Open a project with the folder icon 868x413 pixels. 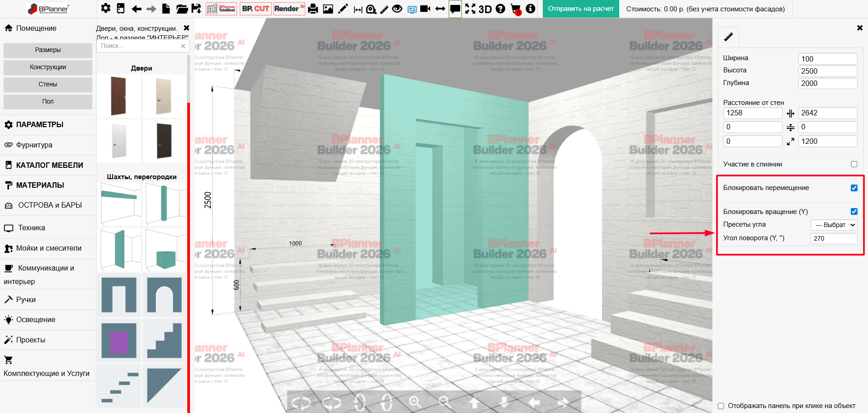pos(182,9)
